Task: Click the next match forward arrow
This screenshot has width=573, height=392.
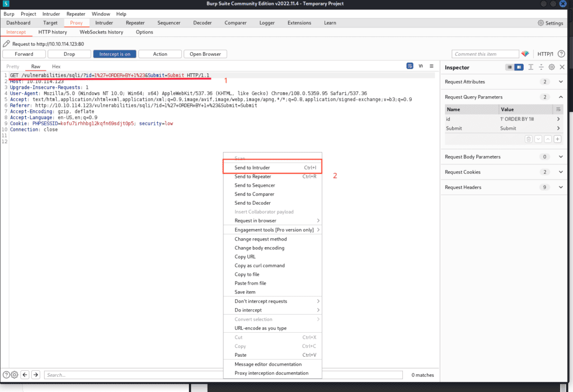Action: click(36, 375)
